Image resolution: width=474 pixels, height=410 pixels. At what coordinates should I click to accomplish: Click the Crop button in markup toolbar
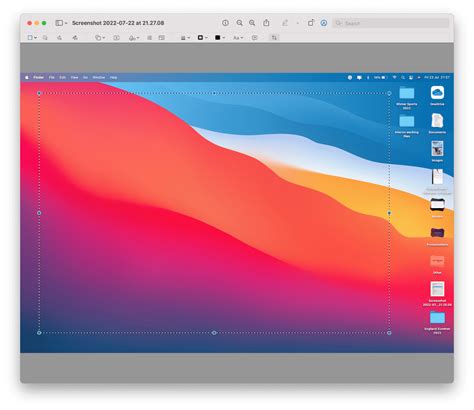click(x=274, y=38)
